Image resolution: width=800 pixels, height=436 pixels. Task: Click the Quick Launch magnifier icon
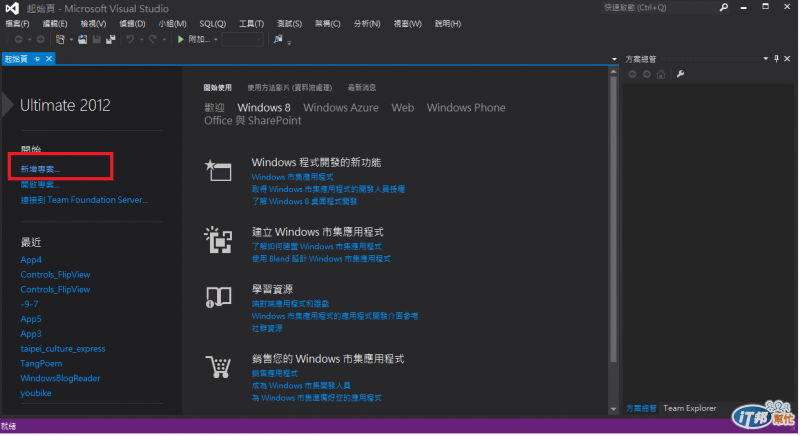click(723, 8)
